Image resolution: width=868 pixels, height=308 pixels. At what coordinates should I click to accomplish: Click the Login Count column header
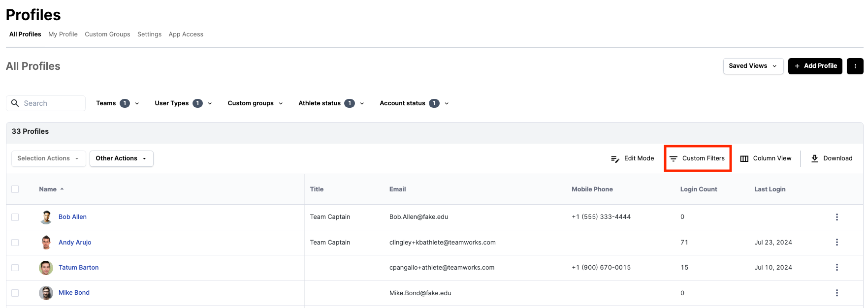coord(699,189)
